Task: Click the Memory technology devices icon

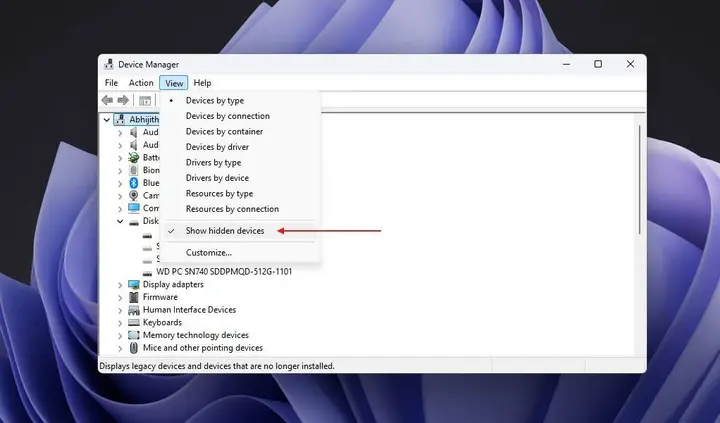Action: 134,335
